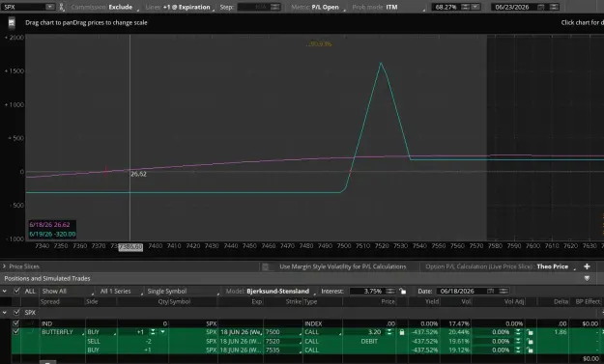
Task: Step the 06/18/2026 Date with arrows
Action: click(503, 292)
